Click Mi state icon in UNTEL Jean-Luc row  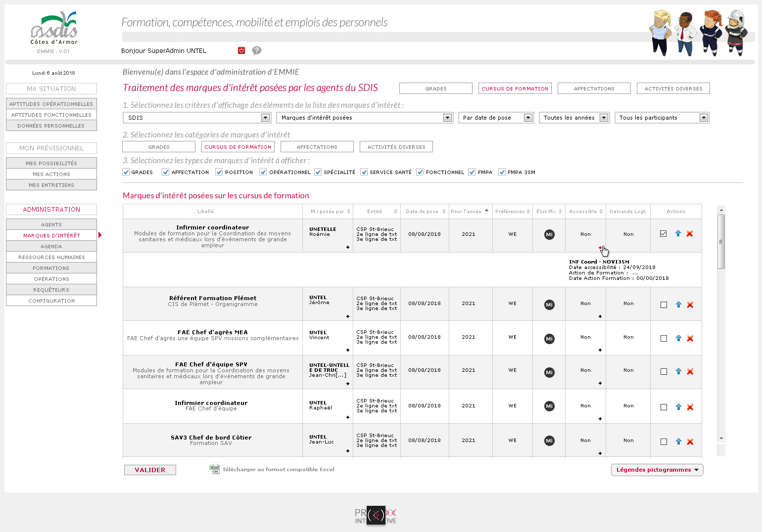(x=549, y=441)
